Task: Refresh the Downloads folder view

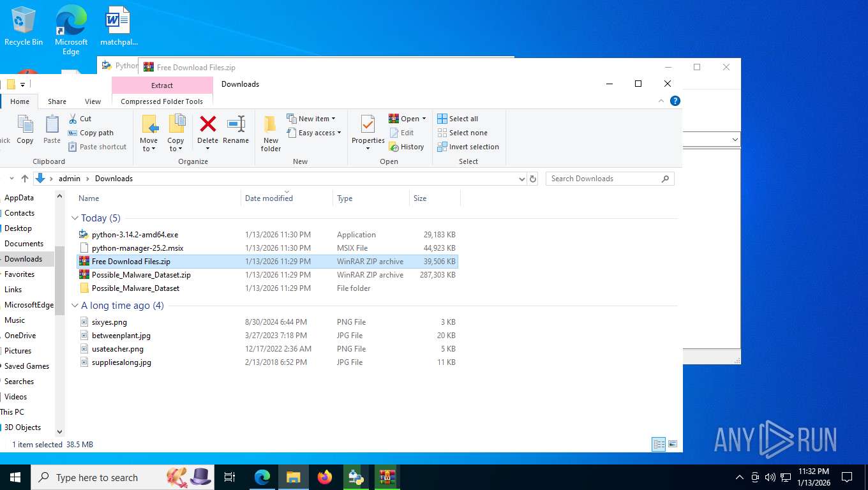Action: pos(533,179)
